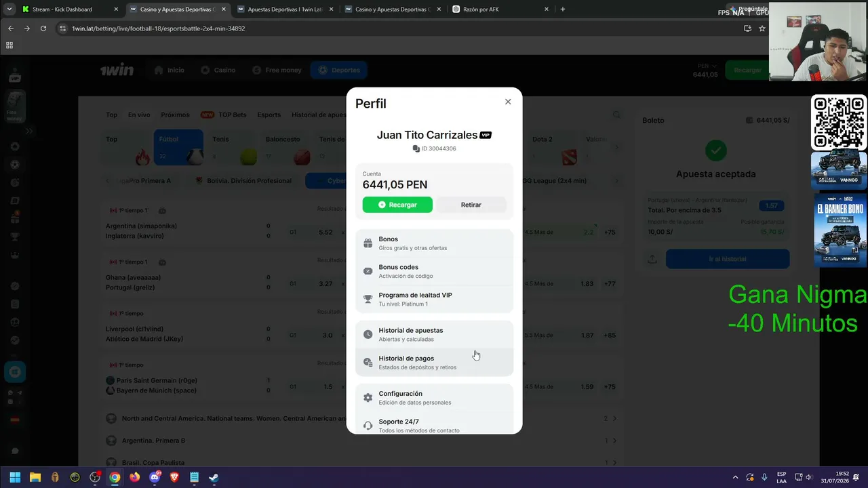Show more league chips with the right arrow

616,181
